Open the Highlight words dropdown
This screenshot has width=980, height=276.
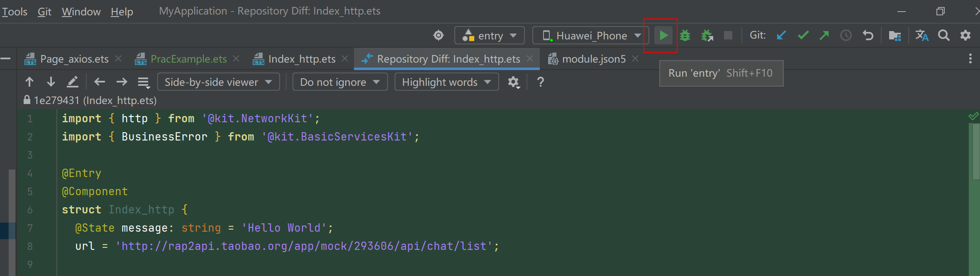click(x=447, y=82)
